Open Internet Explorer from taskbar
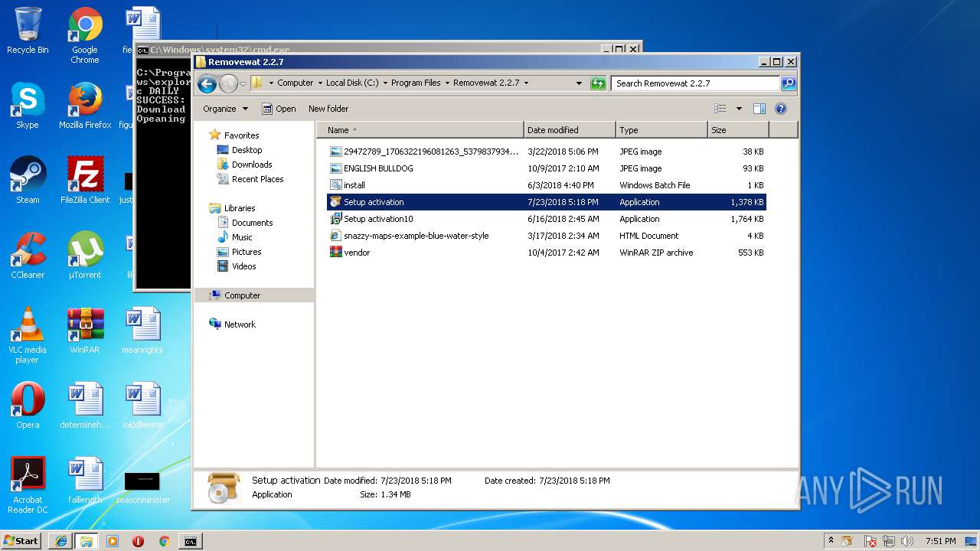This screenshot has height=551, width=980. click(61, 541)
